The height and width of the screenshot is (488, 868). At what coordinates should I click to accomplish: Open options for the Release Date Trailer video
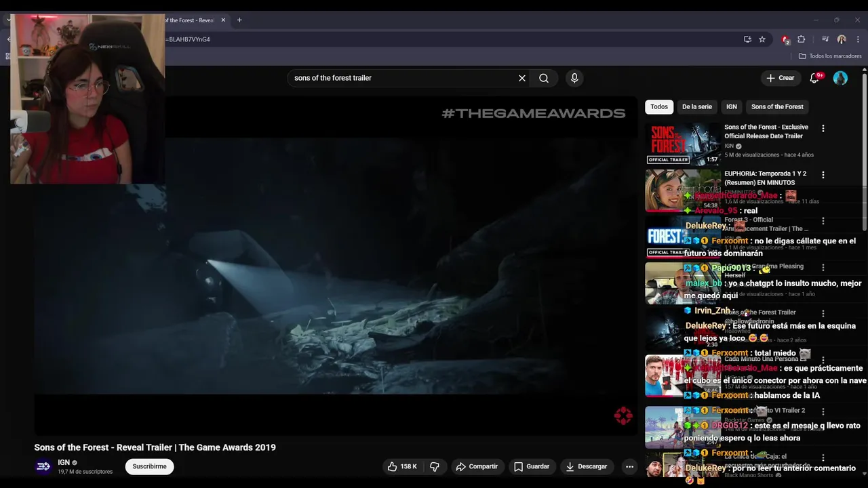[823, 128]
